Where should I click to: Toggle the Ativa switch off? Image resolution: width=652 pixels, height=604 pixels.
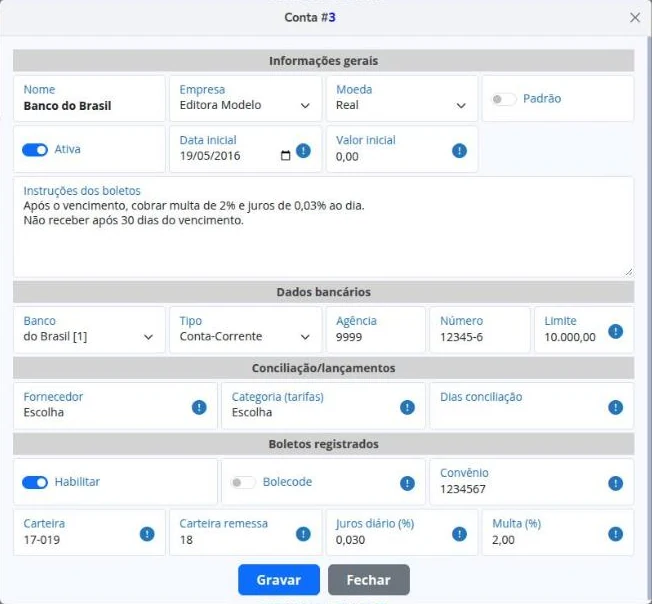35,150
